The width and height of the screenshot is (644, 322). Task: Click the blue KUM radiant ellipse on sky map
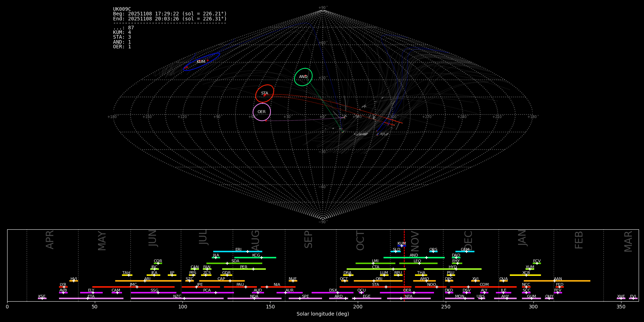(202, 62)
